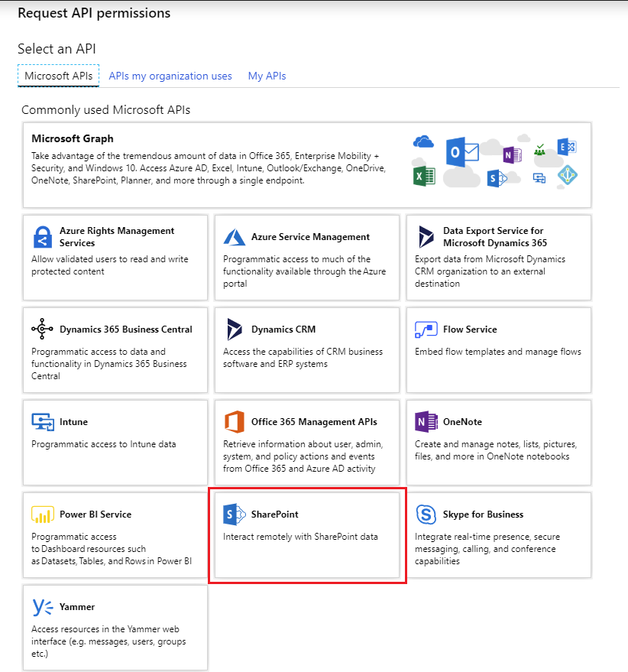Choose Office 365 Management APIs title
Viewport: 628px width, 672px height.
(314, 422)
